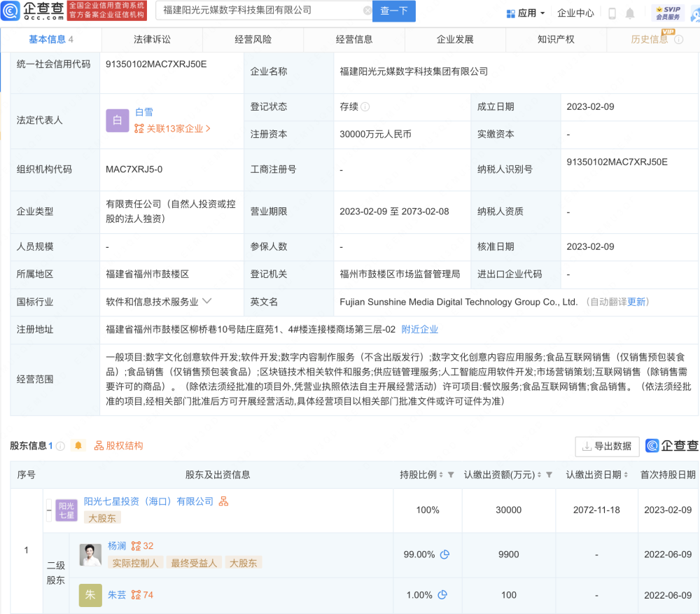The image size is (700, 614).
Task: Open 股权结构 equity structure link
Action: [x=118, y=446]
